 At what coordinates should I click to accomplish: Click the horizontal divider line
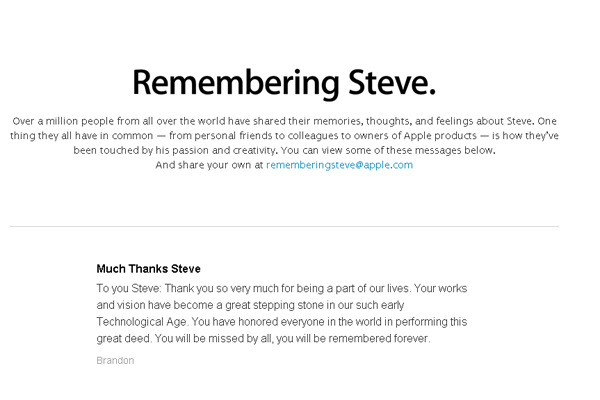point(284,227)
